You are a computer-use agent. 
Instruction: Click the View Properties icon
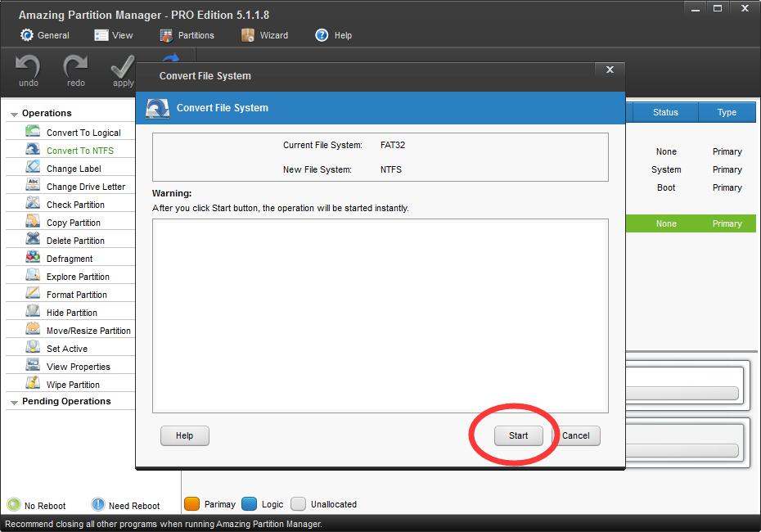point(33,365)
